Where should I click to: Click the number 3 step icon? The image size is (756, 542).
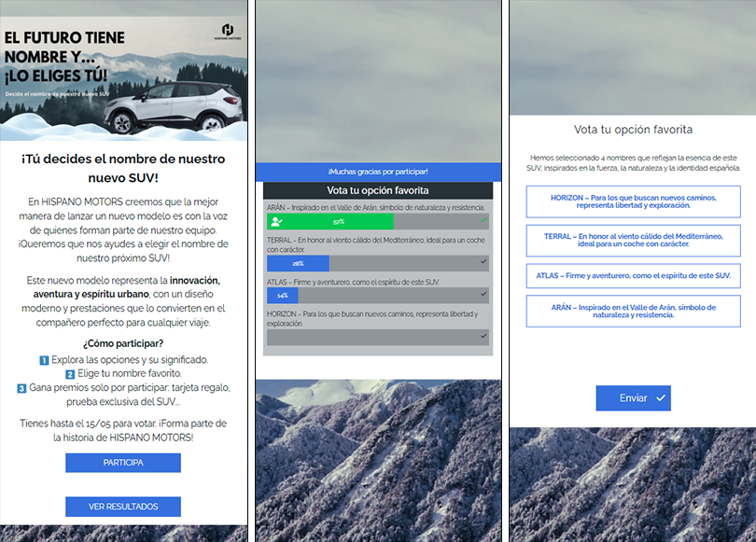click(x=21, y=388)
